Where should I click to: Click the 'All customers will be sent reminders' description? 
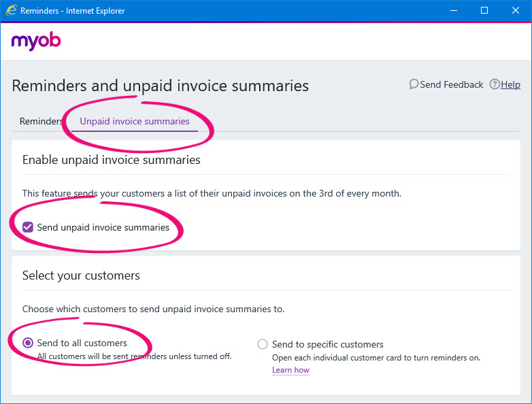point(134,356)
